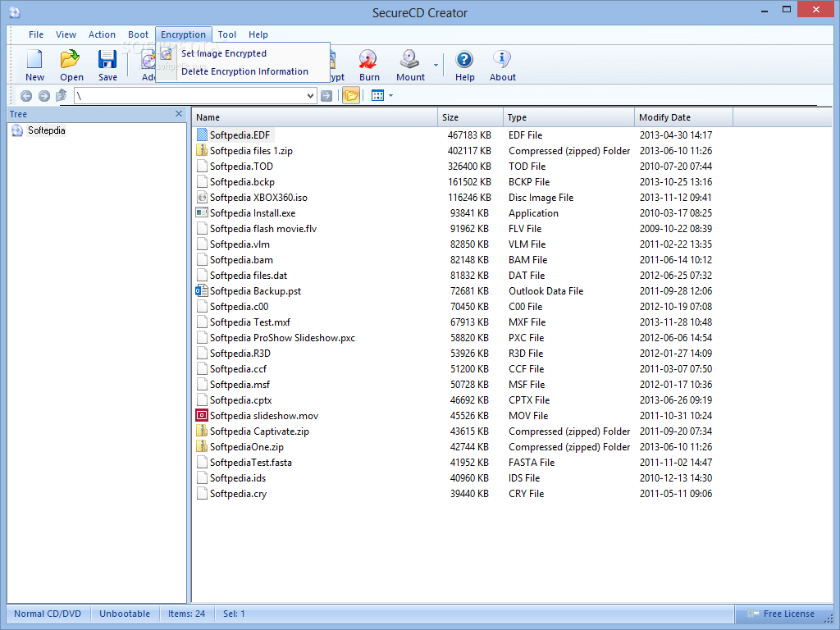Sort by the Type column header
Viewport: 840px width, 630px height.
coord(569,117)
